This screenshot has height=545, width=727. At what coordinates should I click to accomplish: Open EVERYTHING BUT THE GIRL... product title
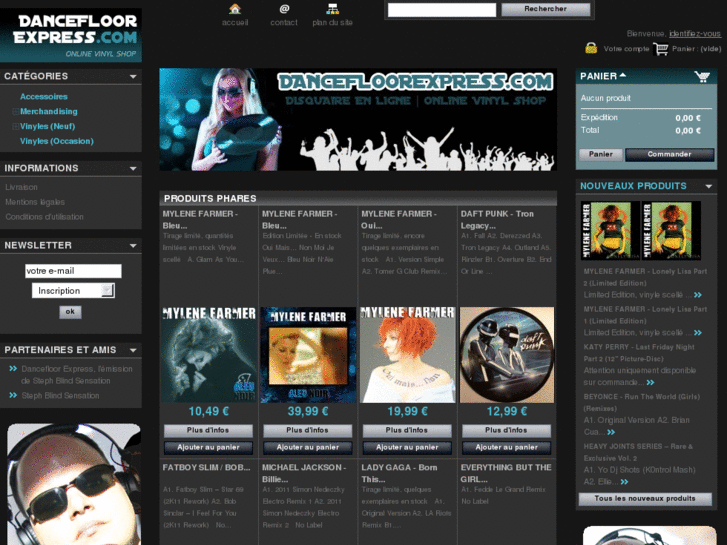pyautogui.click(x=506, y=474)
